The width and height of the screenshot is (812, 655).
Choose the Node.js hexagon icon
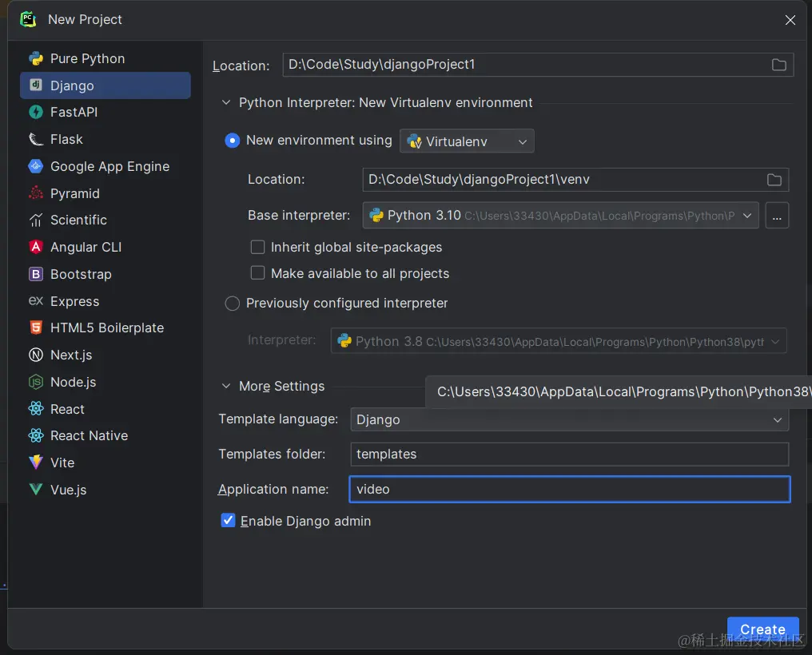point(36,382)
